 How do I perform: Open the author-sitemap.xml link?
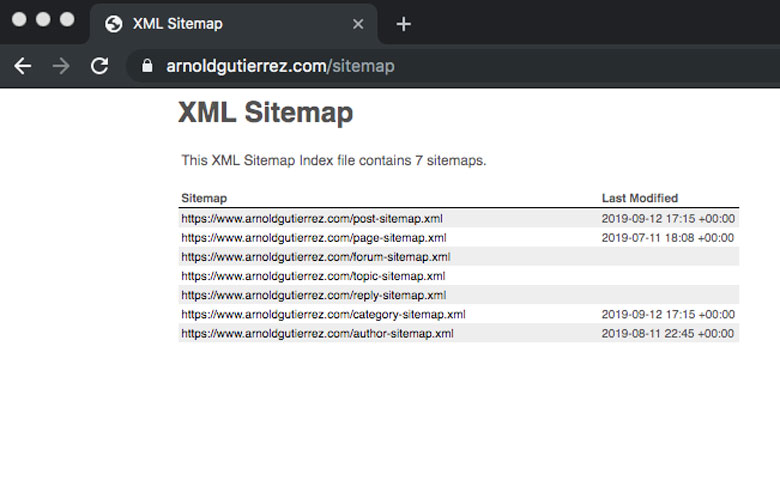tap(317, 334)
